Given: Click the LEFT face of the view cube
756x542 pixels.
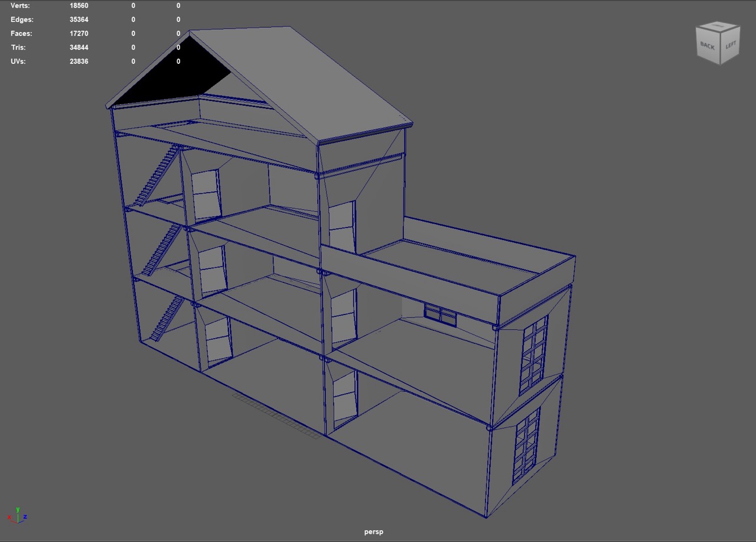Looking at the screenshot, I should (731, 46).
